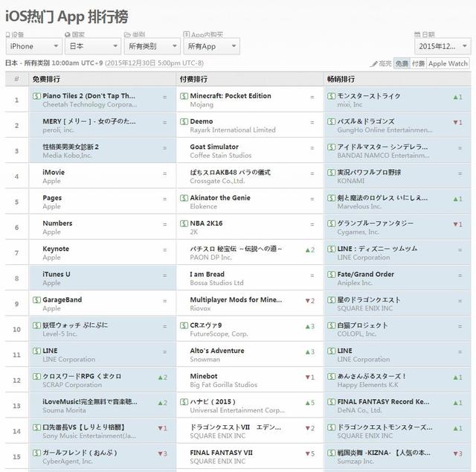Open the date dropdown showing 2015年12...

tap(443, 46)
